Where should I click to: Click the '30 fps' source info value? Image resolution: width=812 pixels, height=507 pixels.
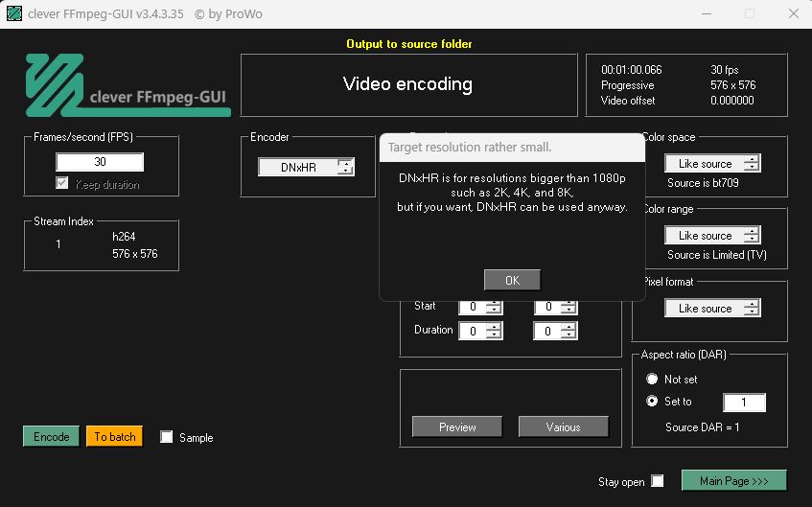725,69
